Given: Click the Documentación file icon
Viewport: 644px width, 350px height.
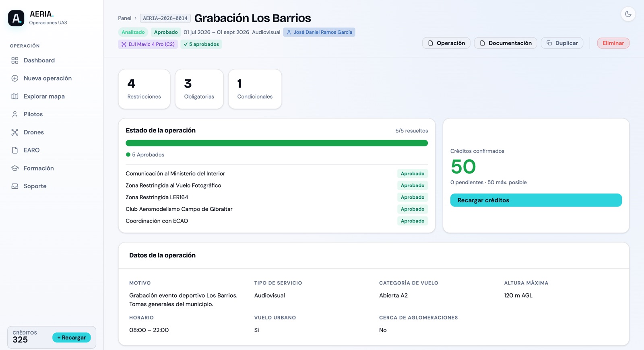Looking at the screenshot, I should tap(482, 43).
